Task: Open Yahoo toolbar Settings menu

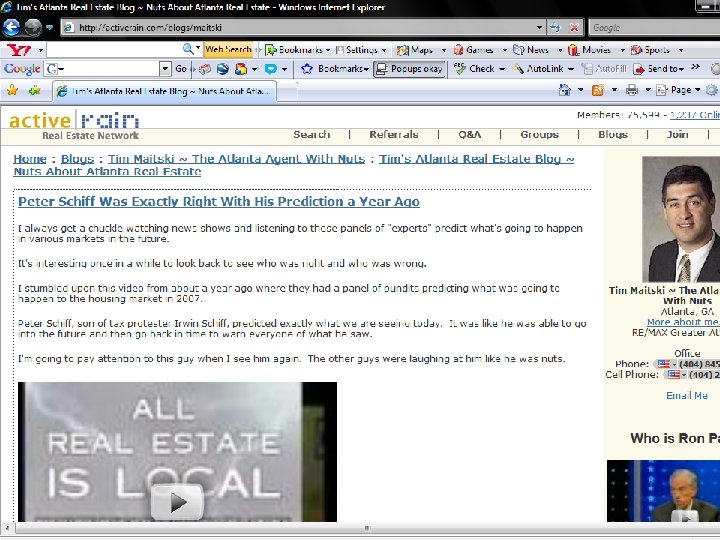Action: [360, 50]
